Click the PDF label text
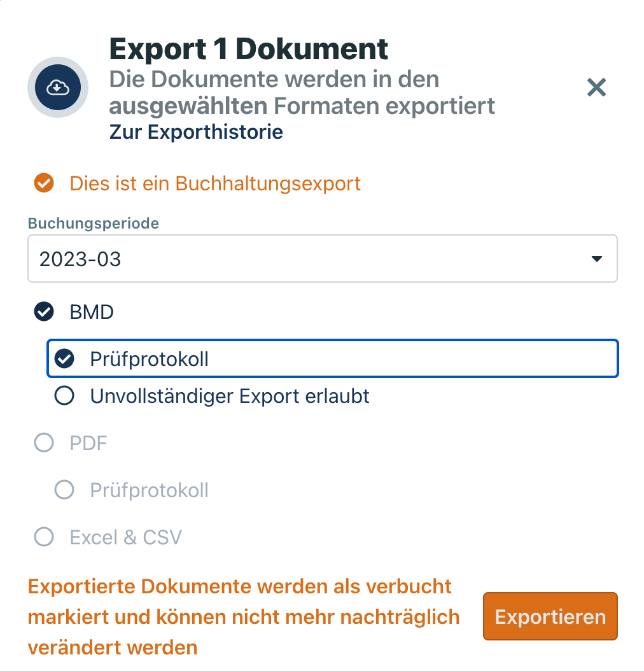Viewport: 644px width, 671px height. (88, 443)
